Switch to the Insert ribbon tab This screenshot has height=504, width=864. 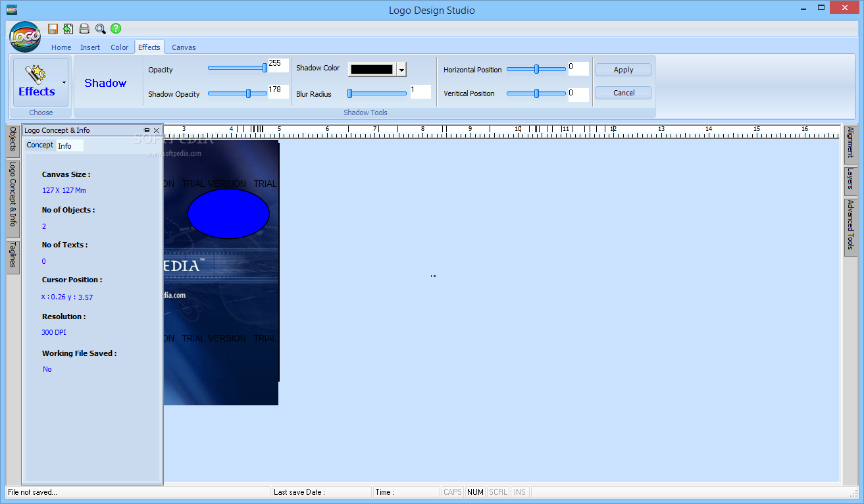pos(90,47)
